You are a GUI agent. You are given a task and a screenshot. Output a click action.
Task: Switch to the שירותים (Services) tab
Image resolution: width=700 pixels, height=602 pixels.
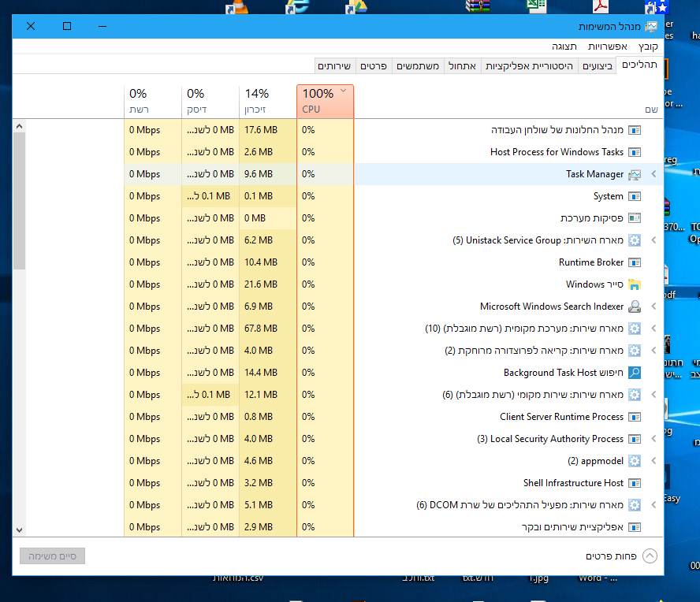(x=334, y=66)
